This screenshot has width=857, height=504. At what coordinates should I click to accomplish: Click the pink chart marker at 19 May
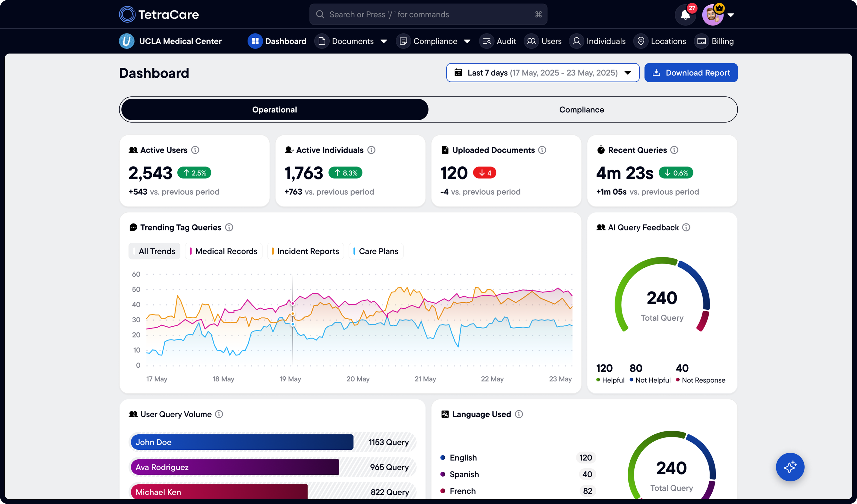[x=292, y=303]
